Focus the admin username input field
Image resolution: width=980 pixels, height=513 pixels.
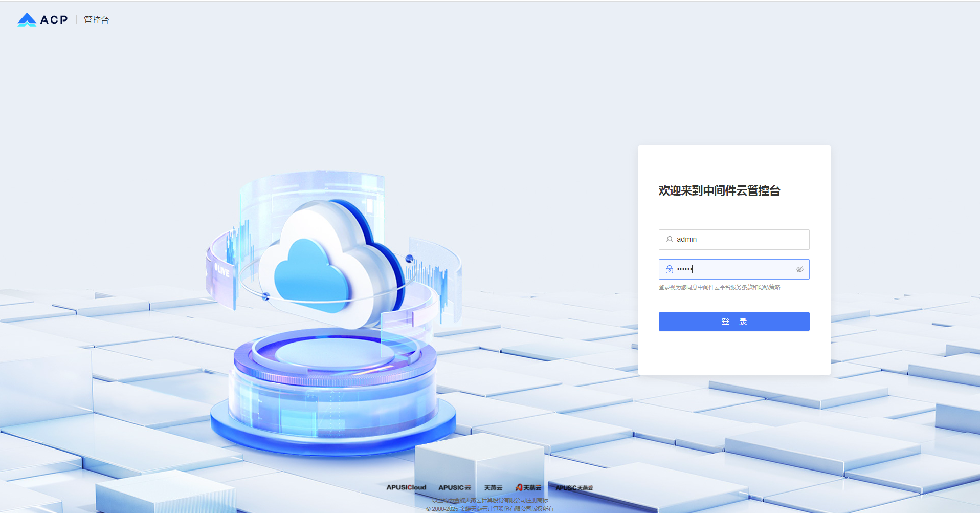734,239
